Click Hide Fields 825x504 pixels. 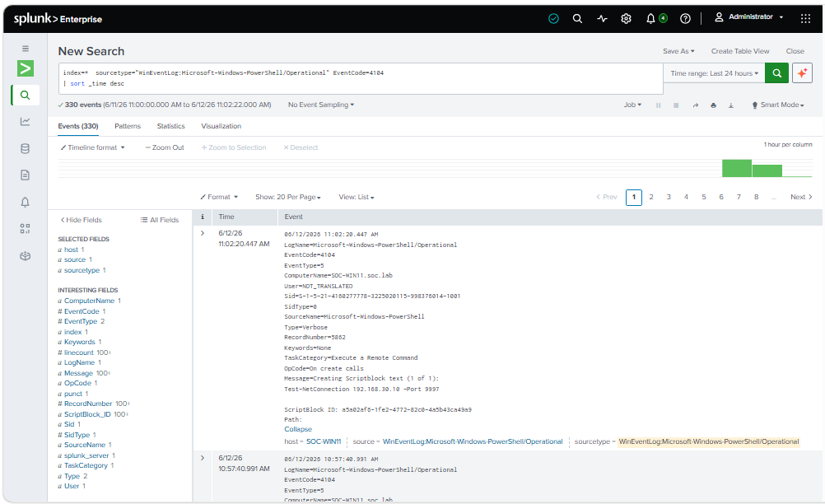click(x=81, y=220)
